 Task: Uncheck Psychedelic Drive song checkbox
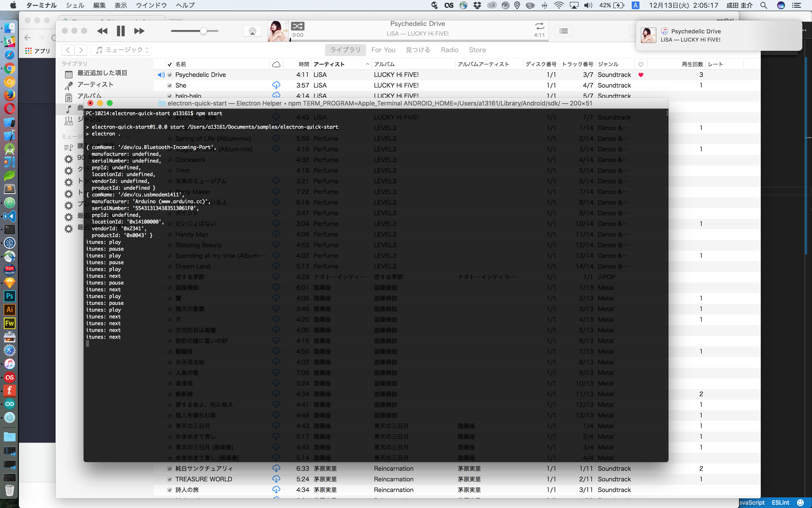click(x=170, y=75)
